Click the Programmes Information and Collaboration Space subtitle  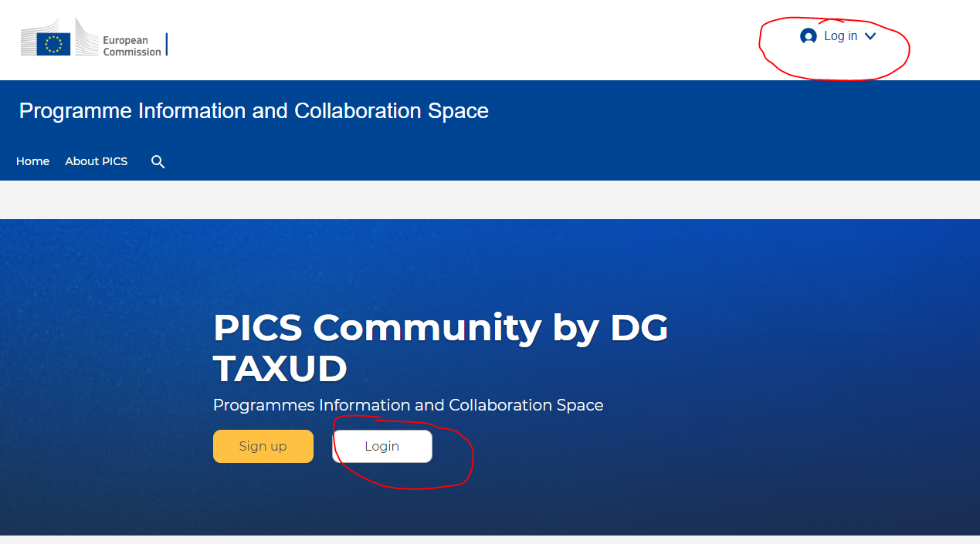409,405
